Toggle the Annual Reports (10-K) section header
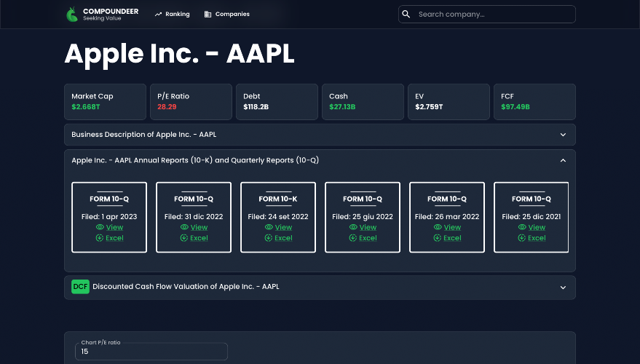This screenshot has width=640, height=364. pos(320,160)
